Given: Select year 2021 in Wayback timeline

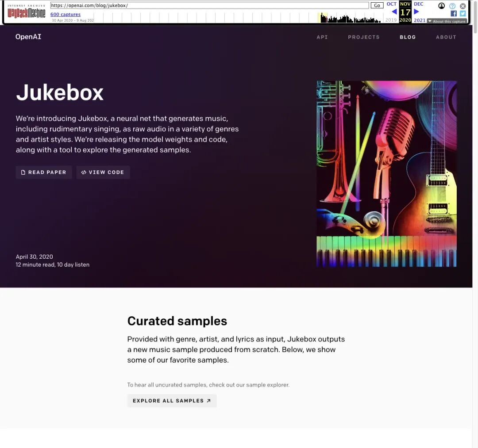Looking at the screenshot, I should (420, 20).
